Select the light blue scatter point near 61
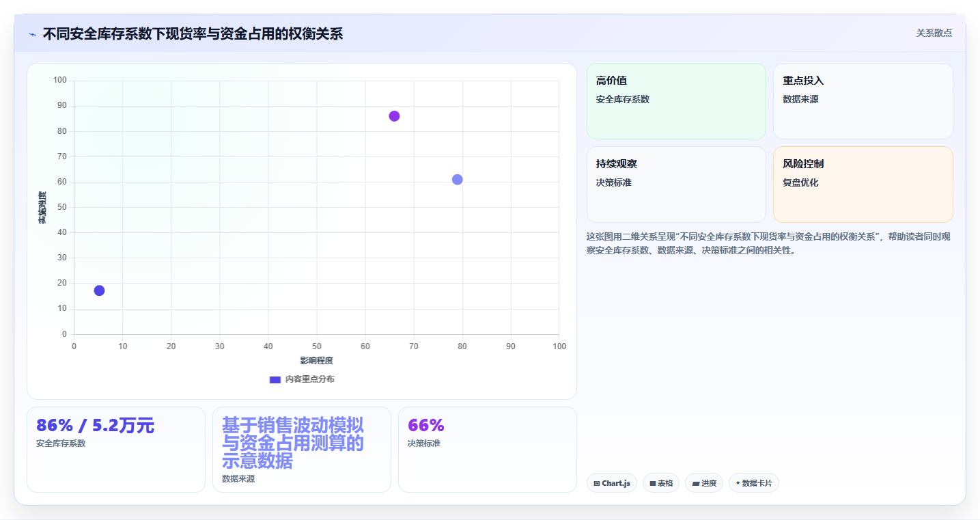 [x=458, y=180]
